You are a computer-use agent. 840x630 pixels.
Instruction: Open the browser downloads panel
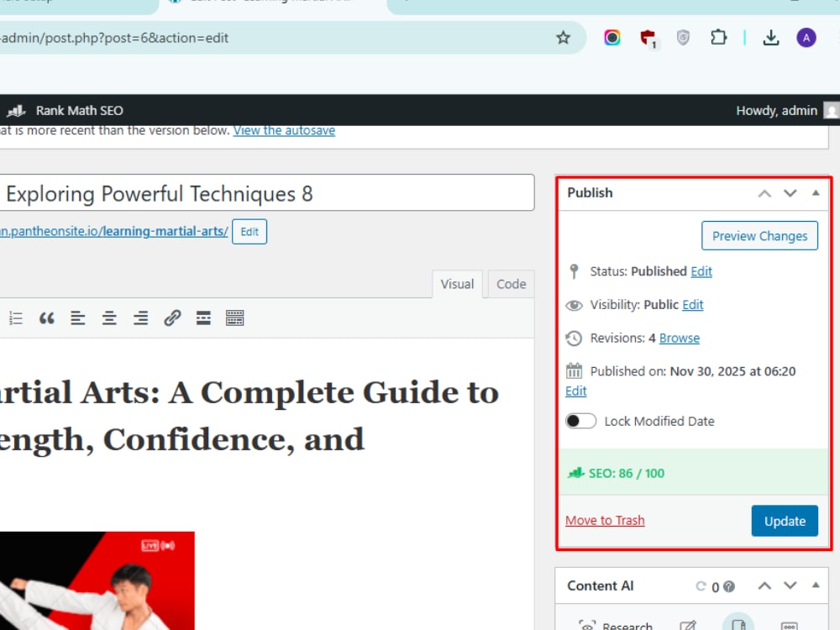771,38
